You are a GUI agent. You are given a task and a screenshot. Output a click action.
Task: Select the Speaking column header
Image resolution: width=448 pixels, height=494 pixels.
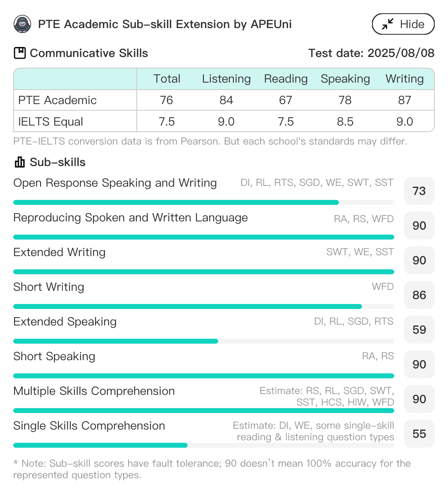(345, 78)
